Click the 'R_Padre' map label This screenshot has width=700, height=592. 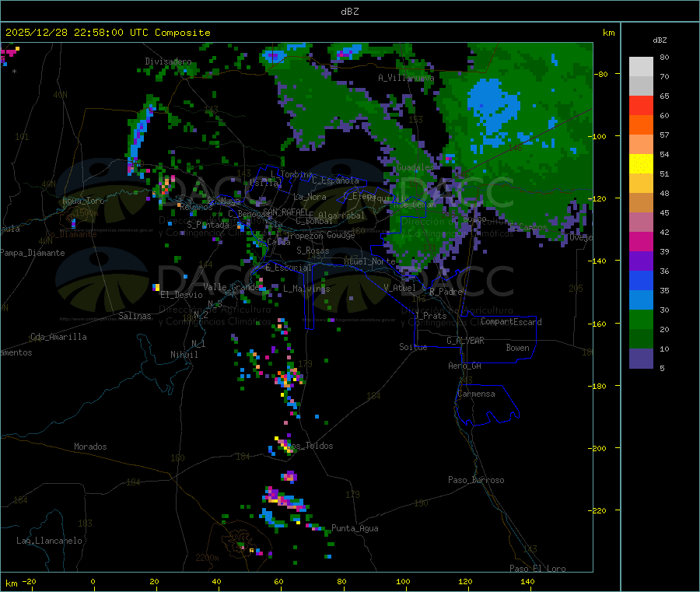pyautogui.click(x=446, y=292)
